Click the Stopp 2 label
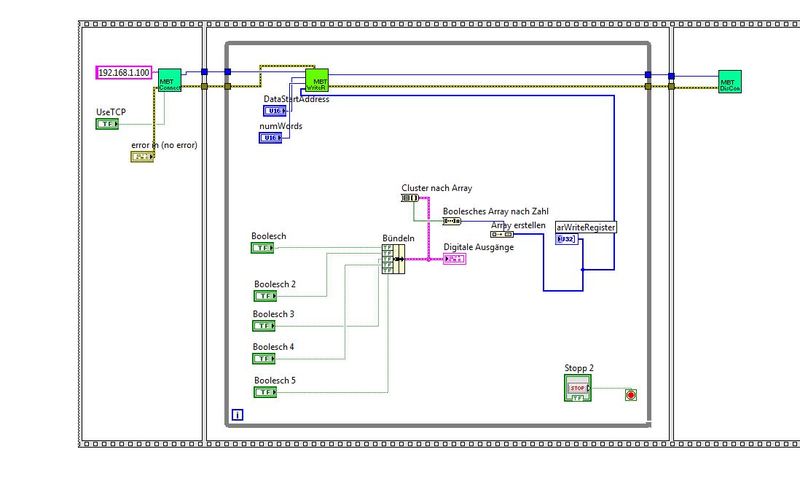Viewport: 800px width, 503px height. [579, 368]
